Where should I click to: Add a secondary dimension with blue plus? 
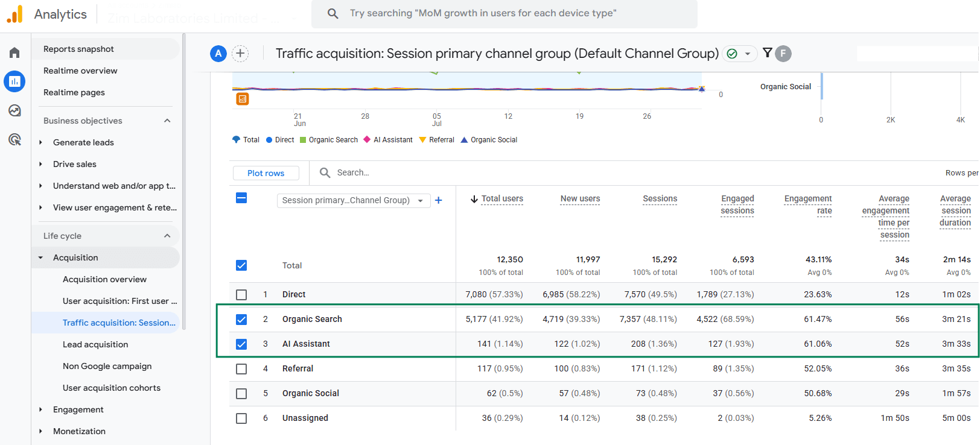coord(439,200)
